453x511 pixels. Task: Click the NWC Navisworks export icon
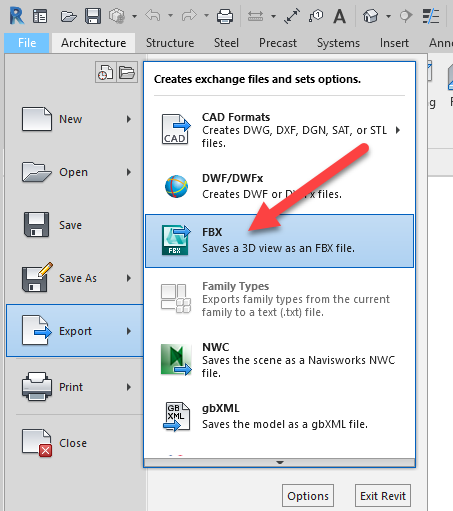coord(176,360)
